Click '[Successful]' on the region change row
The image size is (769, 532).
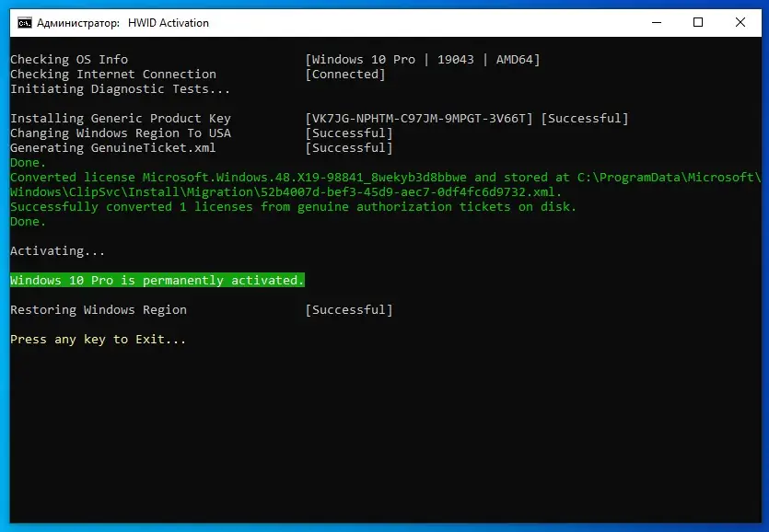[349, 133]
